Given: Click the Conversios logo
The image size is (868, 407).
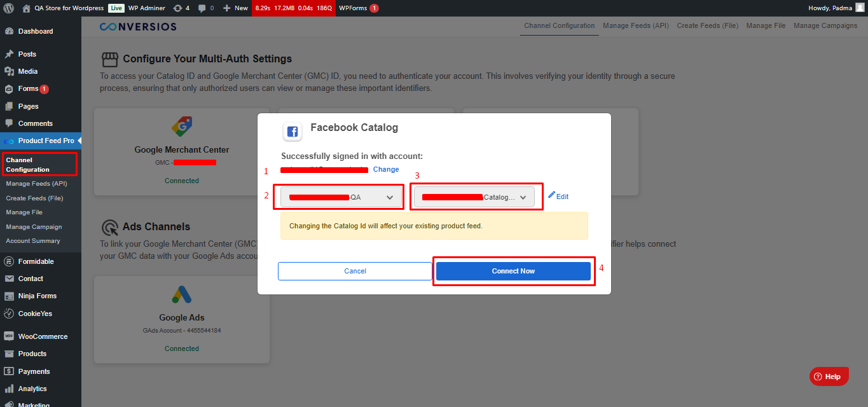Looking at the screenshot, I should point(138,27).
